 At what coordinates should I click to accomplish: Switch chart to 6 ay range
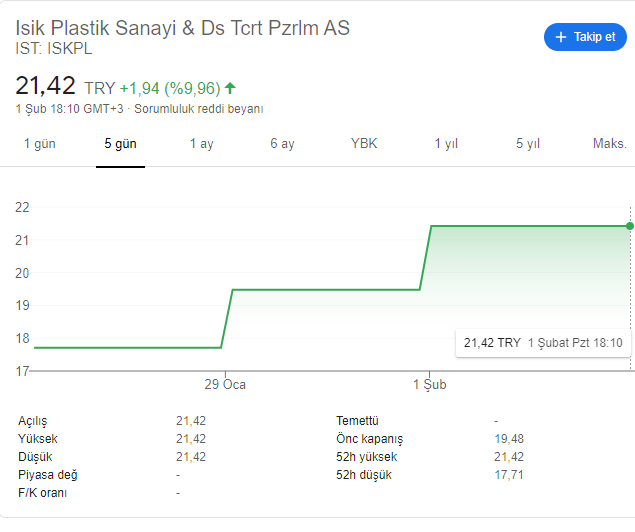[x=282, y=144]
